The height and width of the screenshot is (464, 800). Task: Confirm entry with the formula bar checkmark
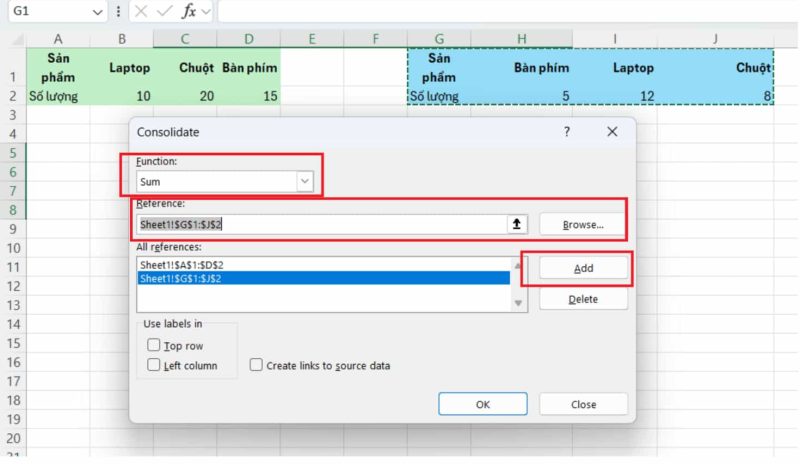[x=164, y=11]
